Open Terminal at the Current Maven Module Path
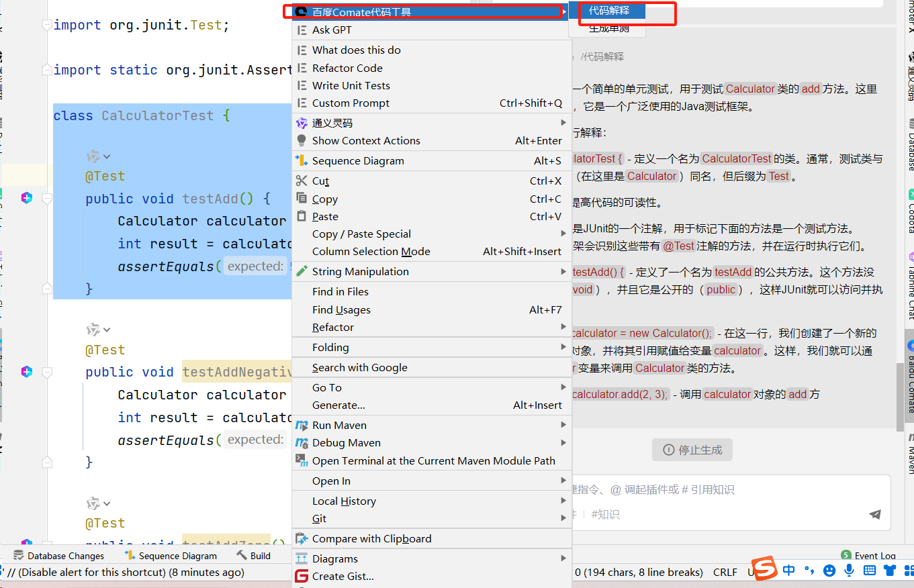 coord(432,460)
